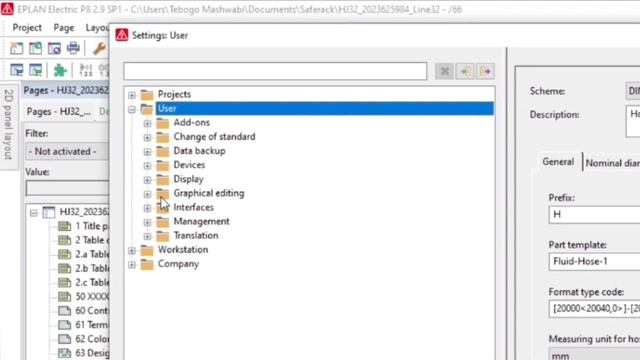
Task: Expand the Company node
Action: click(x=132, y=264)
